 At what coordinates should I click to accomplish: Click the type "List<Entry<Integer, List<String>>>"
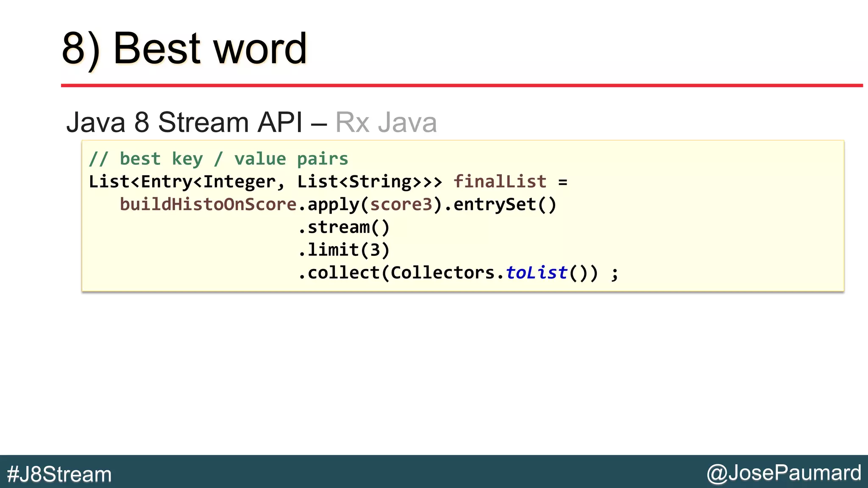coord(265,182)
